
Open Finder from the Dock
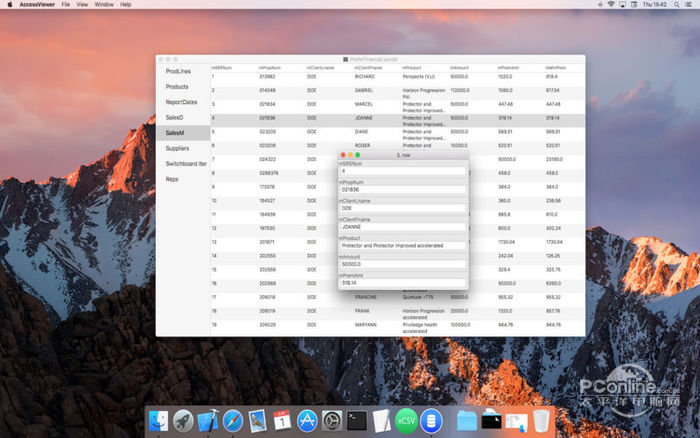click(158, 422)
